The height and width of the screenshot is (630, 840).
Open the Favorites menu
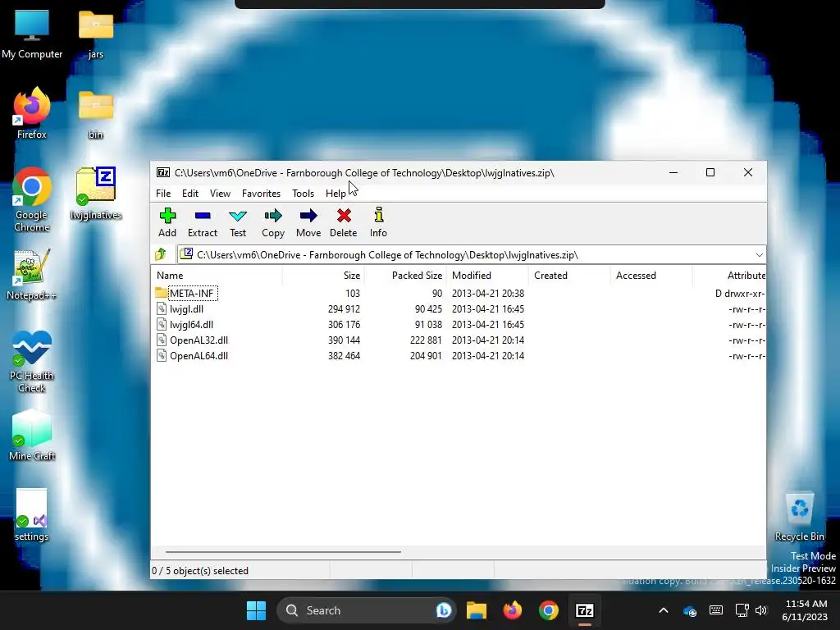[x=261, y=194]
